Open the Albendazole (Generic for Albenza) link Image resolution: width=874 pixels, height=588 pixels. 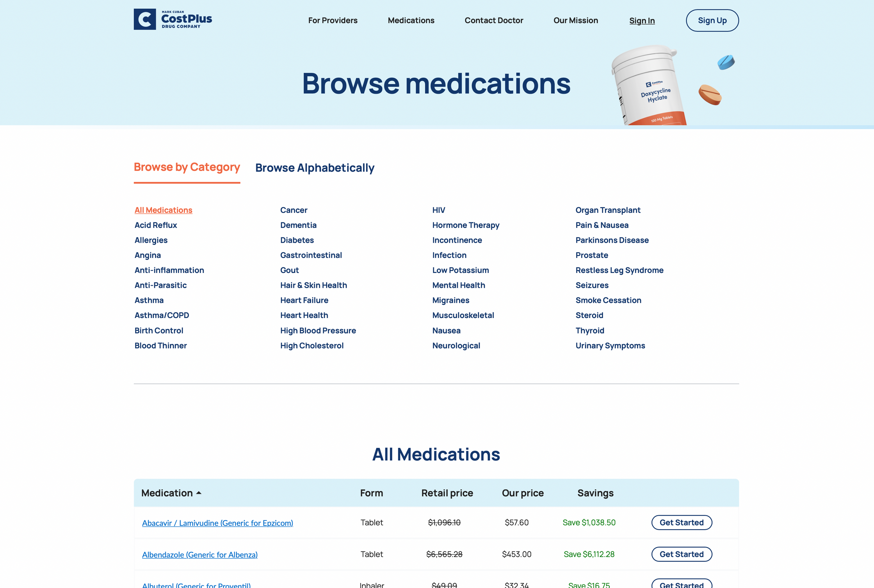[199, 555]
